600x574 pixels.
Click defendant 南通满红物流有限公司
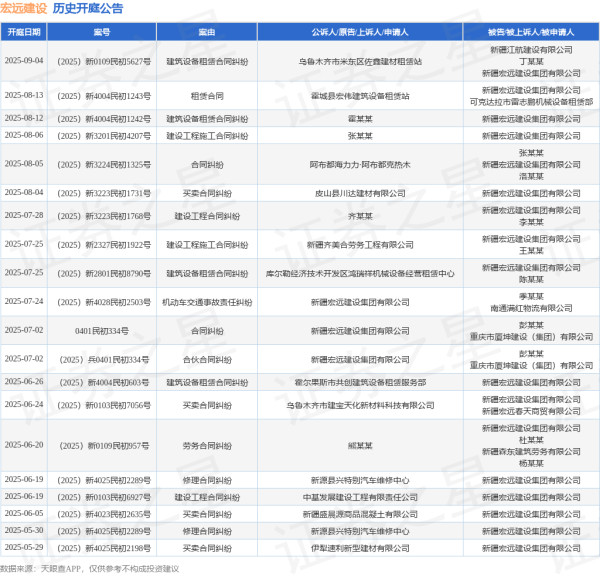click(x=531, y=308)
